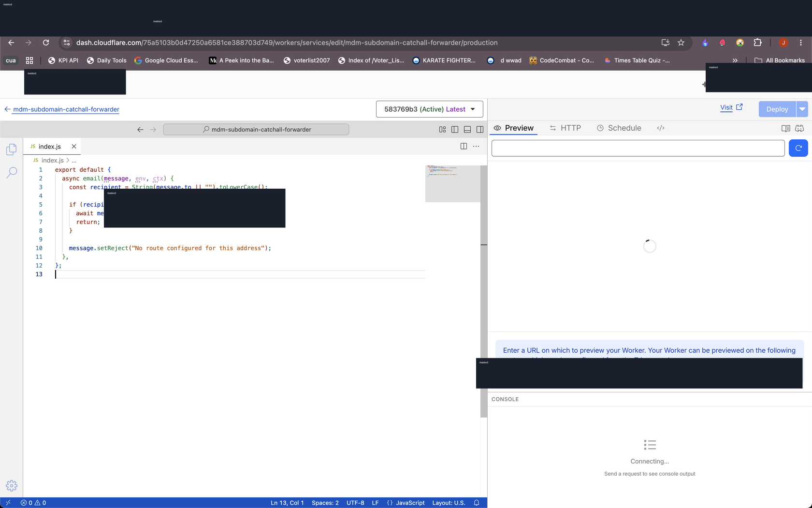The image size is (812, 508).
Task: Navigate back in the editor history
Action: tap(140, 130)
